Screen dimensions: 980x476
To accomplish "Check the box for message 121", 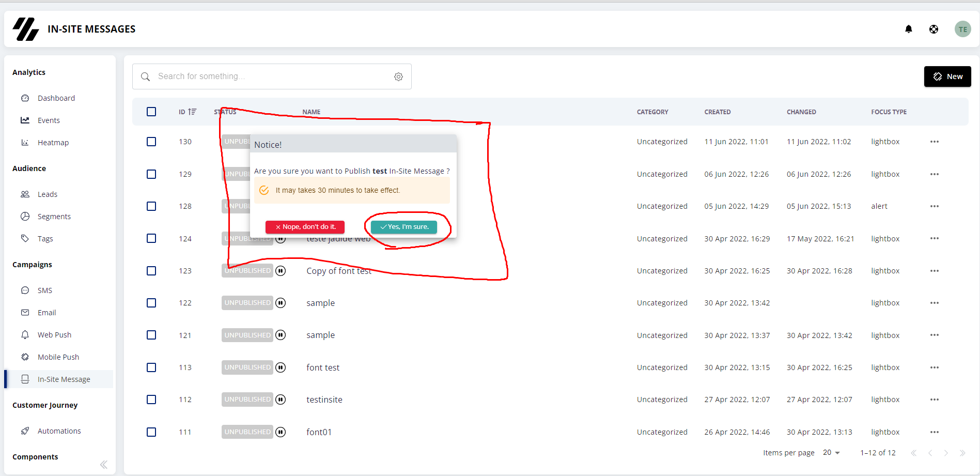I will click(x=151, y=335).
